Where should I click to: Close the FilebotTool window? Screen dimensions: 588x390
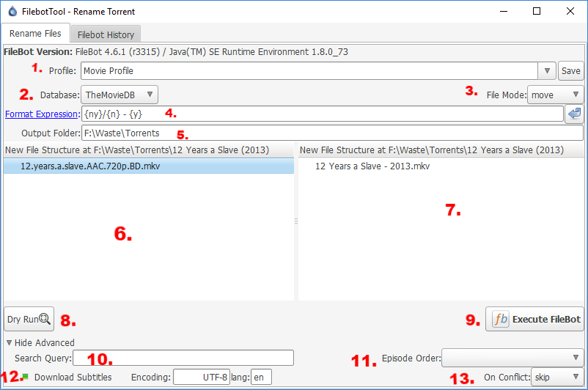[x=570, y=11]
